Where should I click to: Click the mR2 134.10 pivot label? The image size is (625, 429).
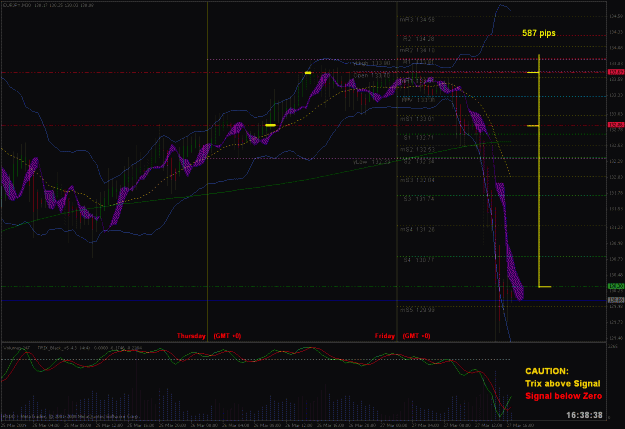point(417,50)
